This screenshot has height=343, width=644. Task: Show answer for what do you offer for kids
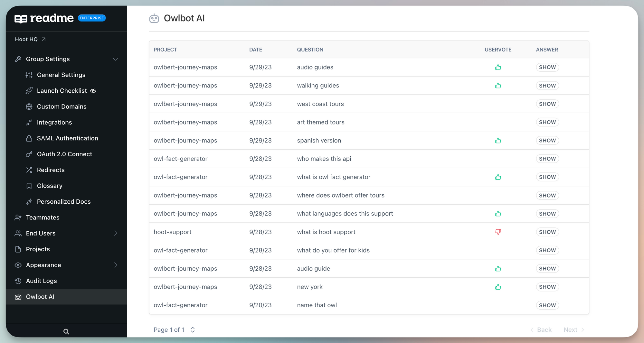click(x=547, y=250)
